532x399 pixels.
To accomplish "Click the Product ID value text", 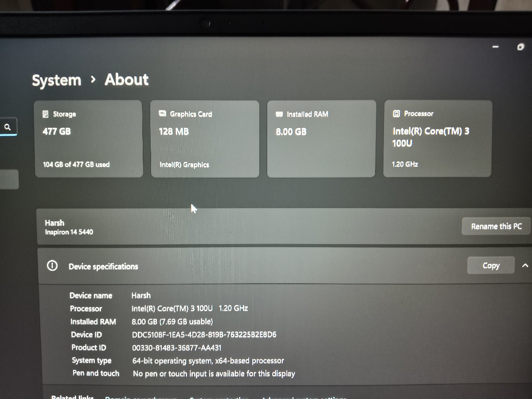I will pyautogui.click(x=176, y=348).
